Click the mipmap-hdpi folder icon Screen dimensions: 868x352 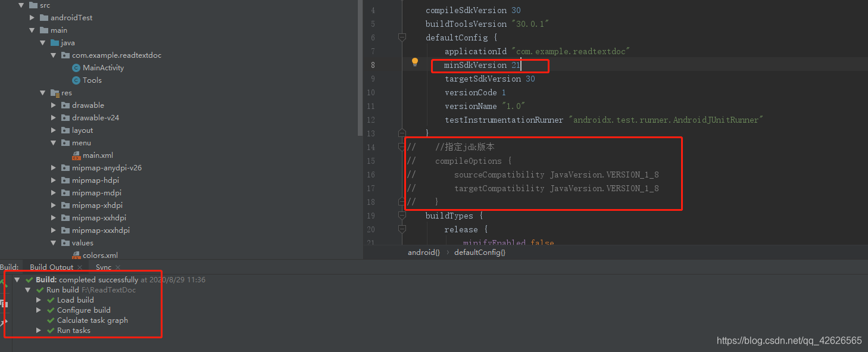65,180
